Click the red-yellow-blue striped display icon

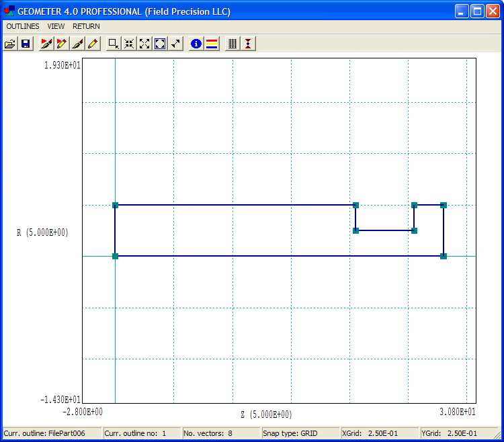click(212, 44)
